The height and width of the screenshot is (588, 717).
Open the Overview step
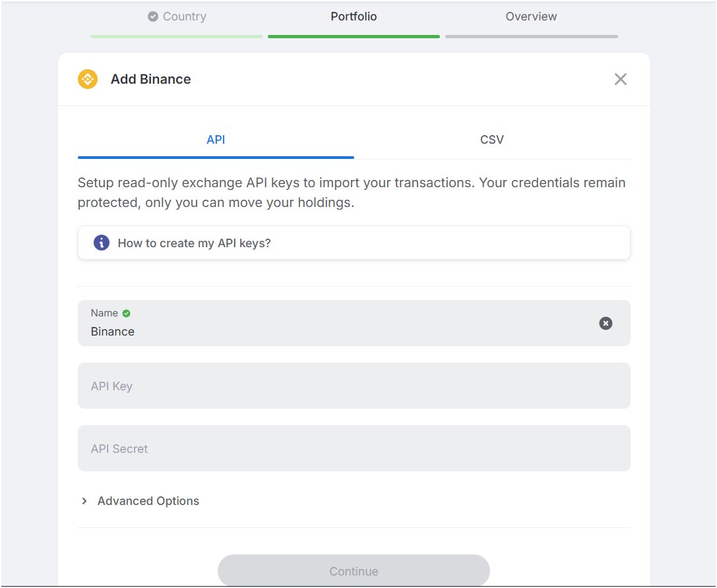tap(531, 16)
